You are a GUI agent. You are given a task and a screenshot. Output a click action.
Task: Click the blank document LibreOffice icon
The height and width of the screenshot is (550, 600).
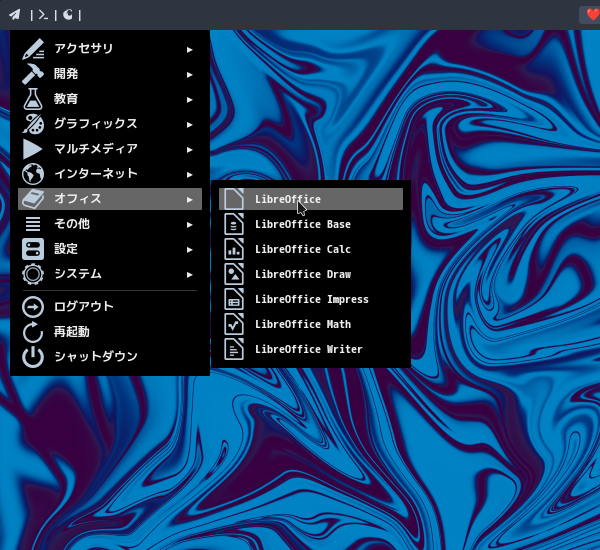(234, 199)
